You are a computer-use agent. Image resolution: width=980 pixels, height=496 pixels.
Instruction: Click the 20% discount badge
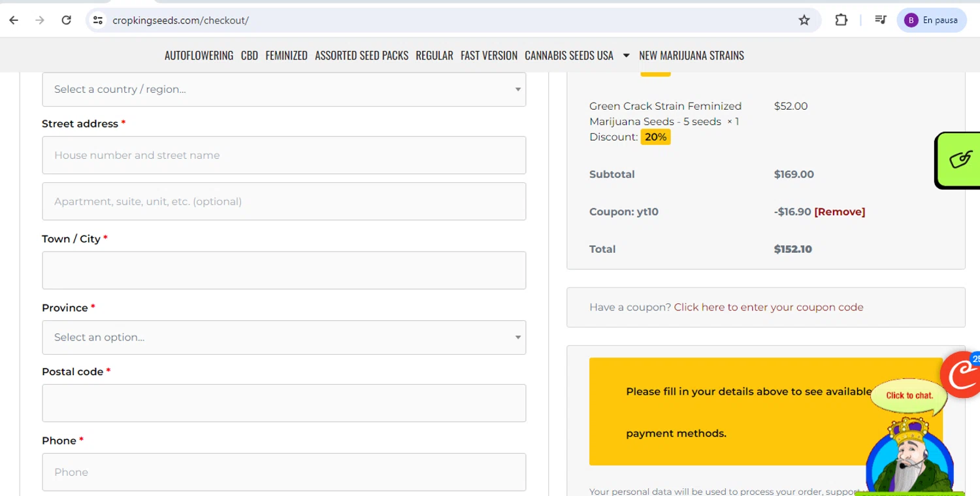point(655,137)
